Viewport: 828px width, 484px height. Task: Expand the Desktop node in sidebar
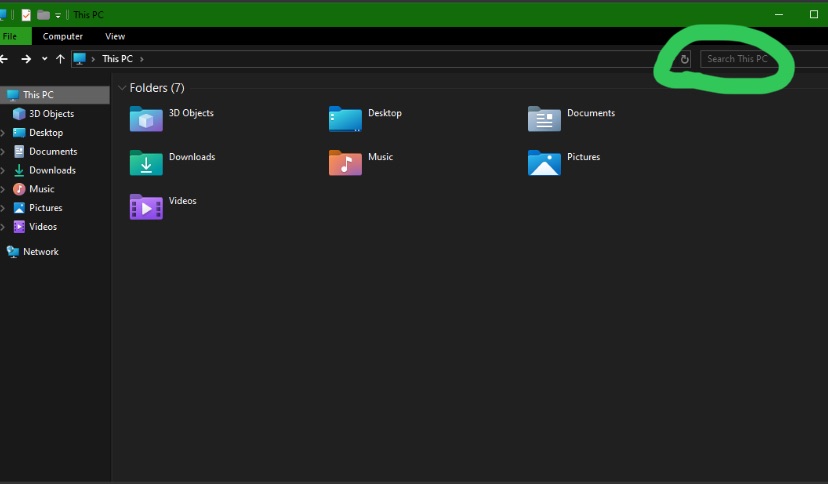pyautogui.click(x=3, y=132)
